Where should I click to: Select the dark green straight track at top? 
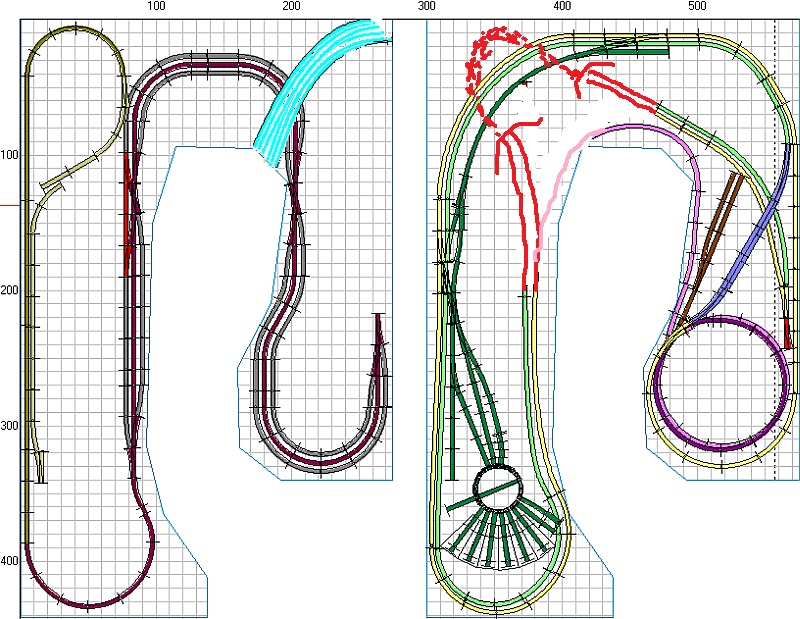[640, 50]
